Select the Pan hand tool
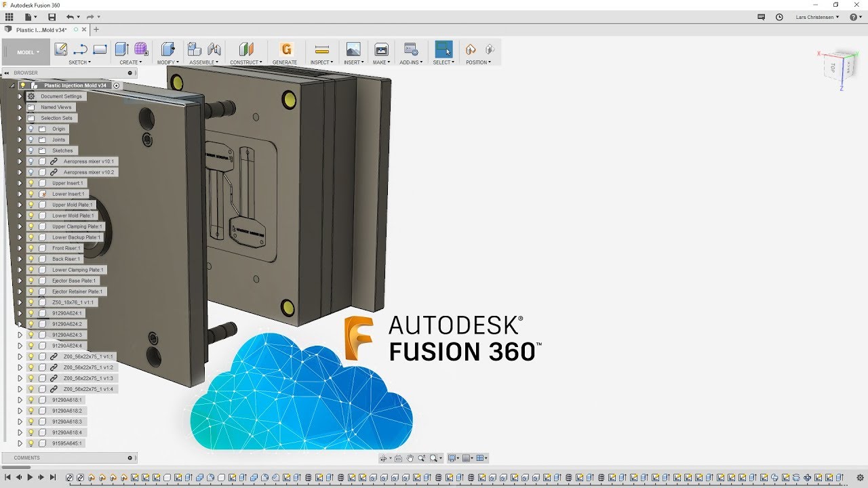Screen dimensions: 868x488 (x=410, y=458)
